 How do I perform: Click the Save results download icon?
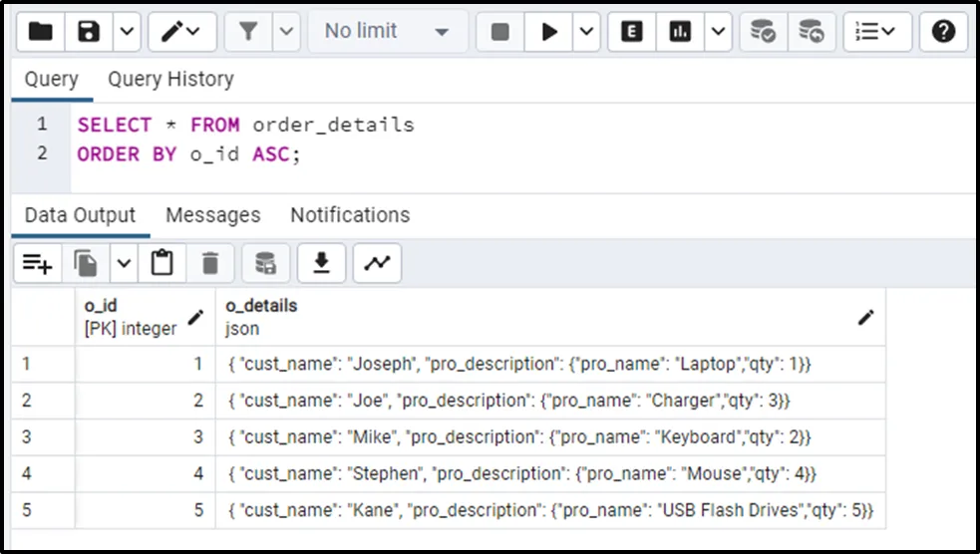click(x=321, y=263)
